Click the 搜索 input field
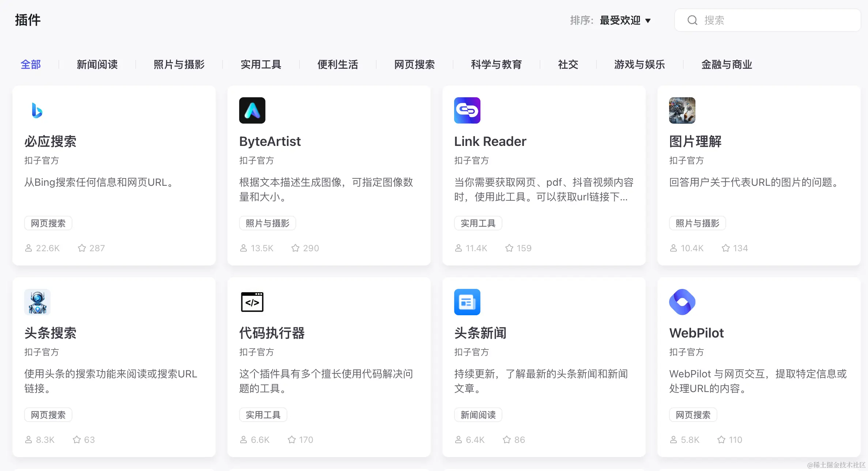The width and height of the screenshot is (868, 471). click(775, 20)
